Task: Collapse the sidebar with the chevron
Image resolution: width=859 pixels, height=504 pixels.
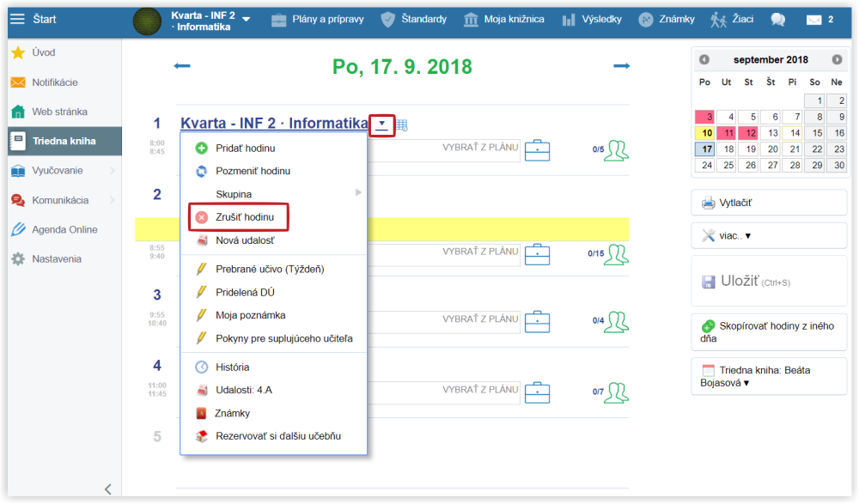Action: (108, 489)
